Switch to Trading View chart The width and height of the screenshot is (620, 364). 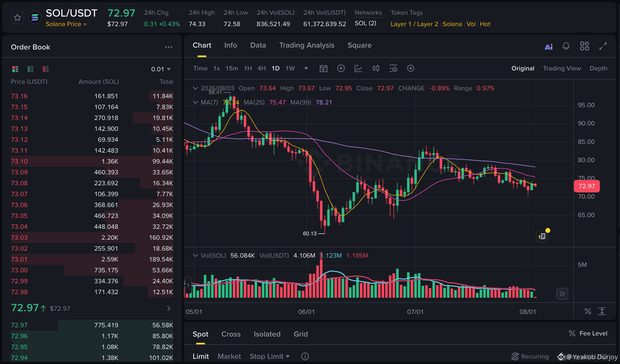click(562, 68)
